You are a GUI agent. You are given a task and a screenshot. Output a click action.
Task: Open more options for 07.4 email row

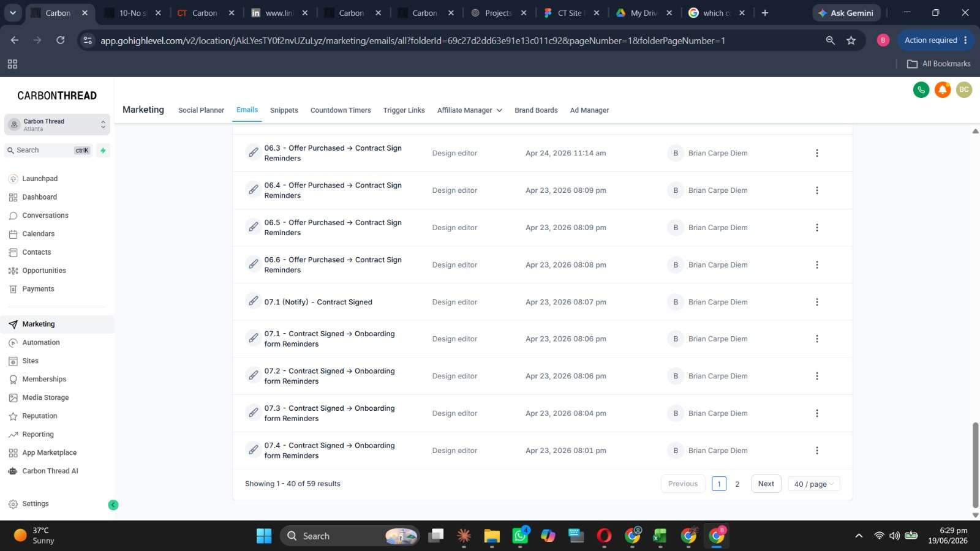tap(816, 451)
